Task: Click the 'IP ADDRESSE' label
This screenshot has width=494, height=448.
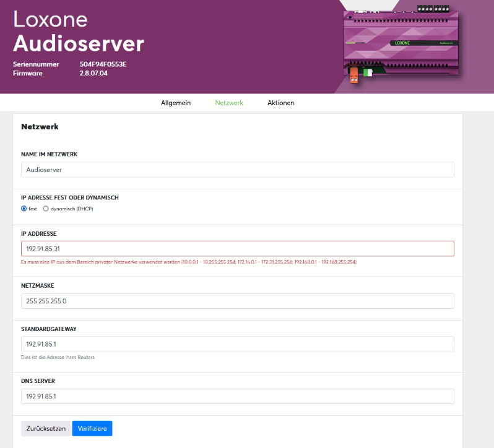Action: (39, 234)
